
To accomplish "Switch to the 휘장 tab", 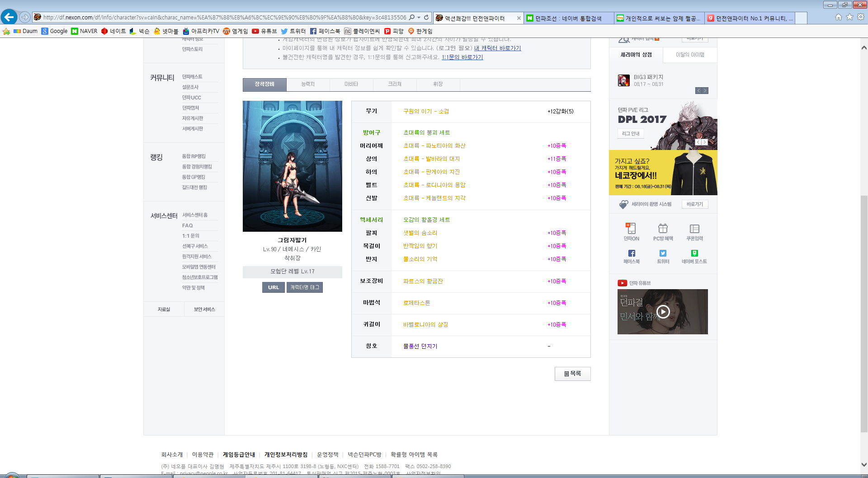I will [438, 84].
